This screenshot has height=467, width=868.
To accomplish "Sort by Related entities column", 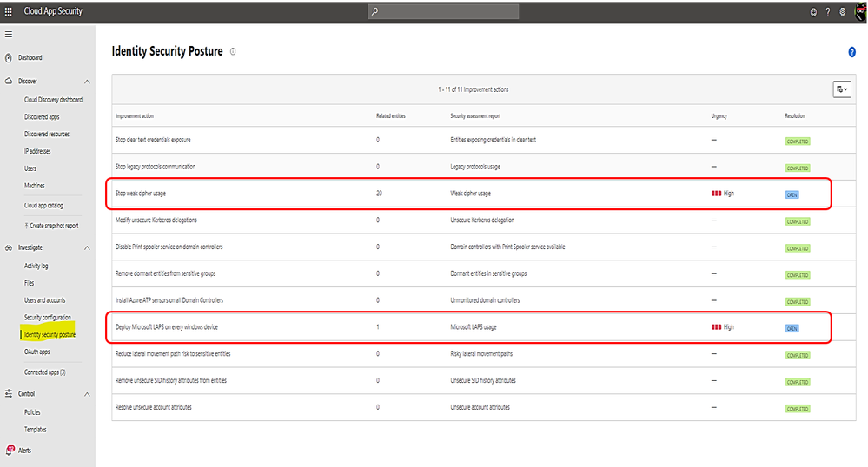I will coord(391,116).
